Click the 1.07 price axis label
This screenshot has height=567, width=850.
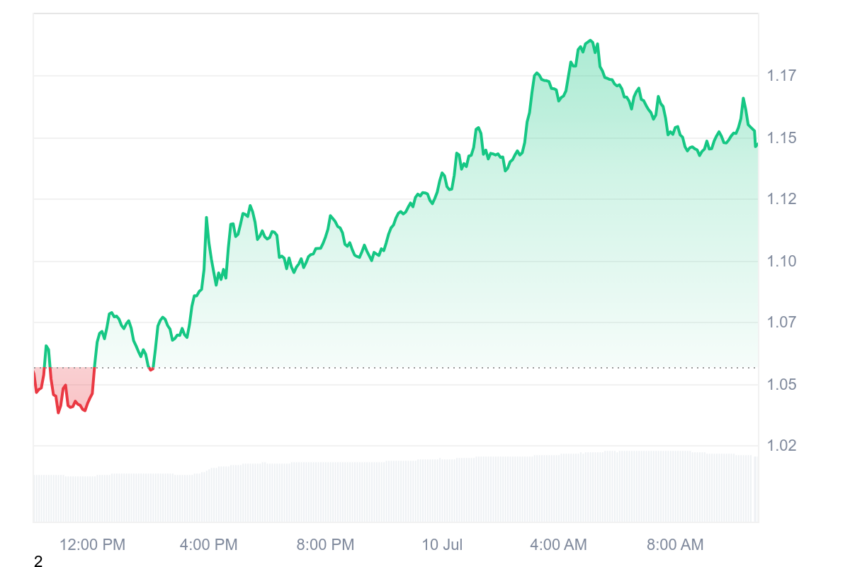pyautogui.click(x=781, y=322)
